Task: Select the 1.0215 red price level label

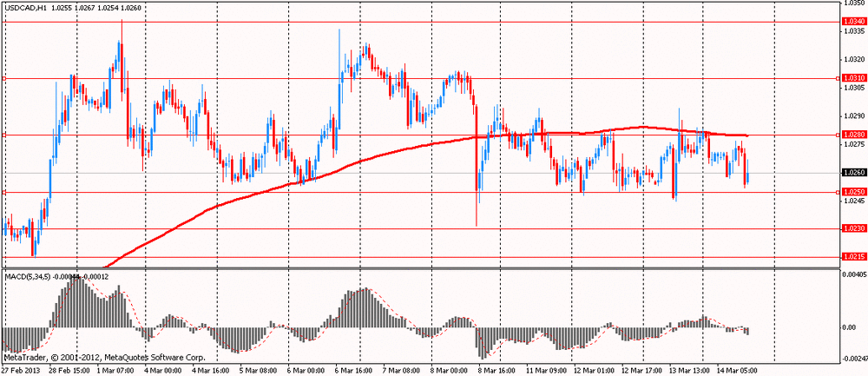Action: pyautogui.click(x=852, y=257)
